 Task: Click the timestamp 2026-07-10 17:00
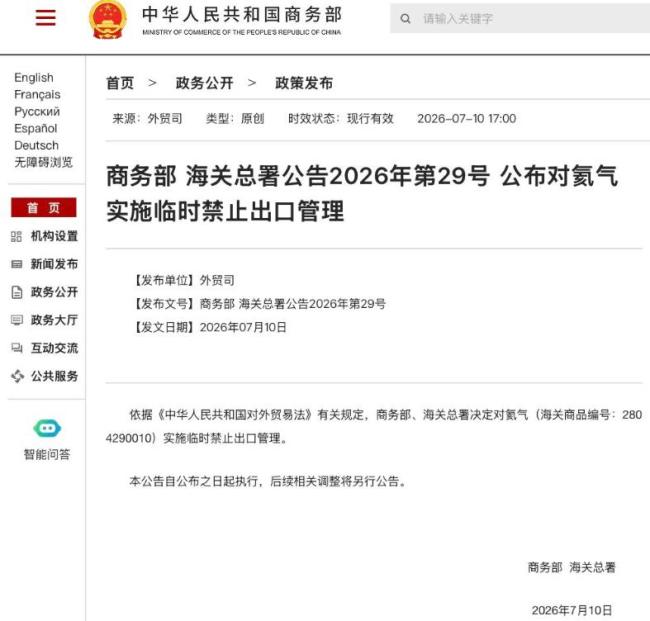pos(467,119)
